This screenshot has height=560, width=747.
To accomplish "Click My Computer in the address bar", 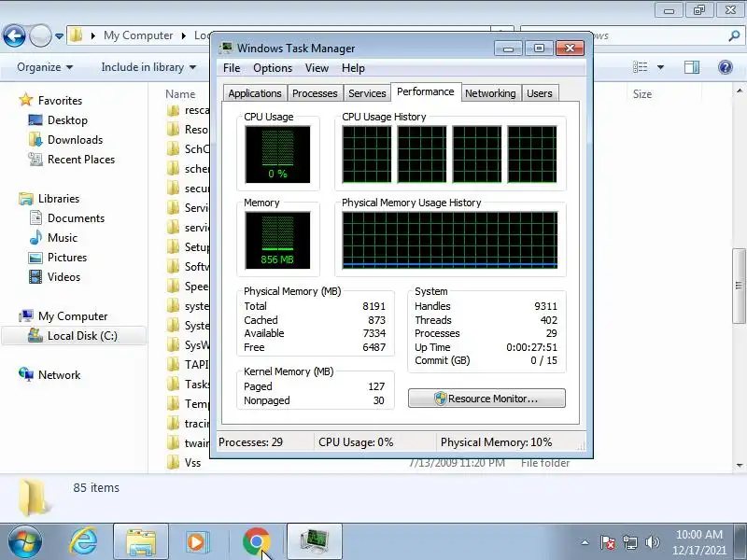I will (138, 35).
